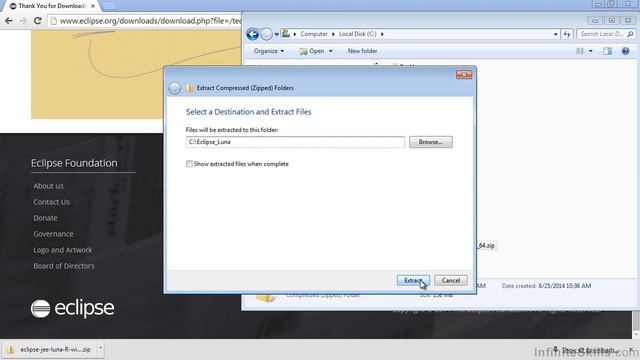
Task: Click the eclipse logo in the footer
Action: coord(73,308)
